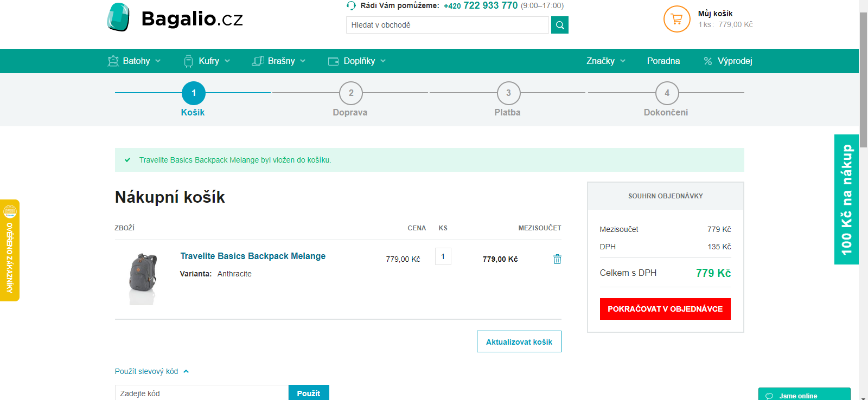Image resolution: width=868 pixels, height=400 pixels.
Task: Open the orange shopping cart icon
Action: pos(676,19)
